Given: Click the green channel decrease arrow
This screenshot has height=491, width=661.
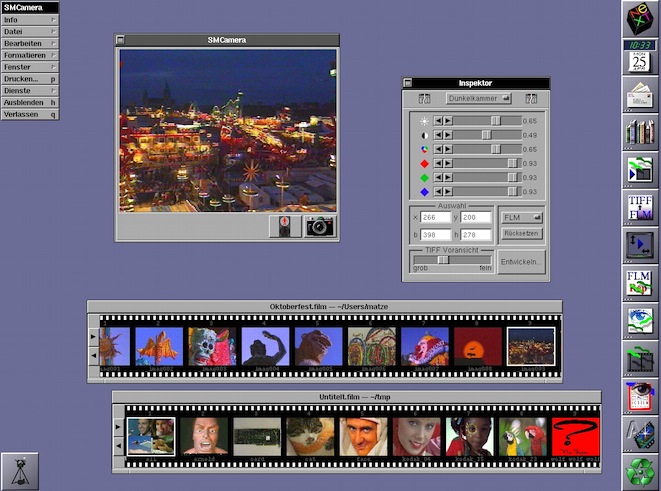Looking at the screenshot, I should pos(438,178).
